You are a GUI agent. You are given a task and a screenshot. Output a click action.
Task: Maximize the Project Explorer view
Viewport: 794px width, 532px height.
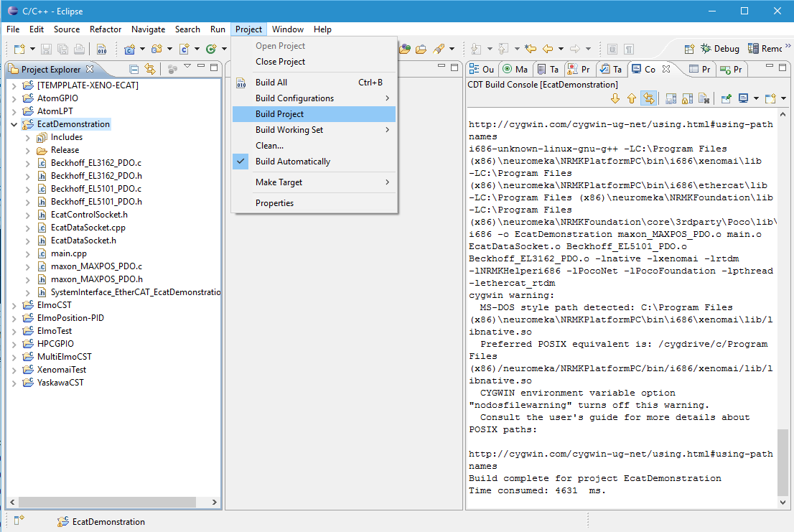pyautogui.click(x=214, y=67)
